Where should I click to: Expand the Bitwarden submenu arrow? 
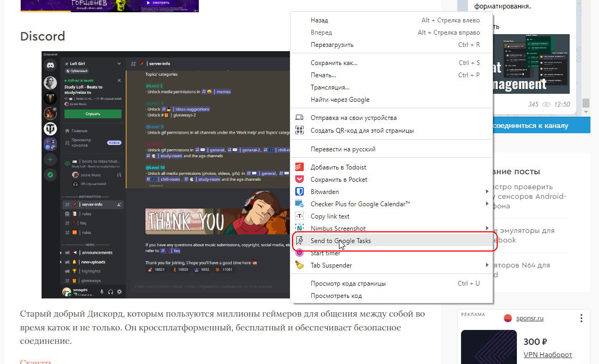(487, 191)
